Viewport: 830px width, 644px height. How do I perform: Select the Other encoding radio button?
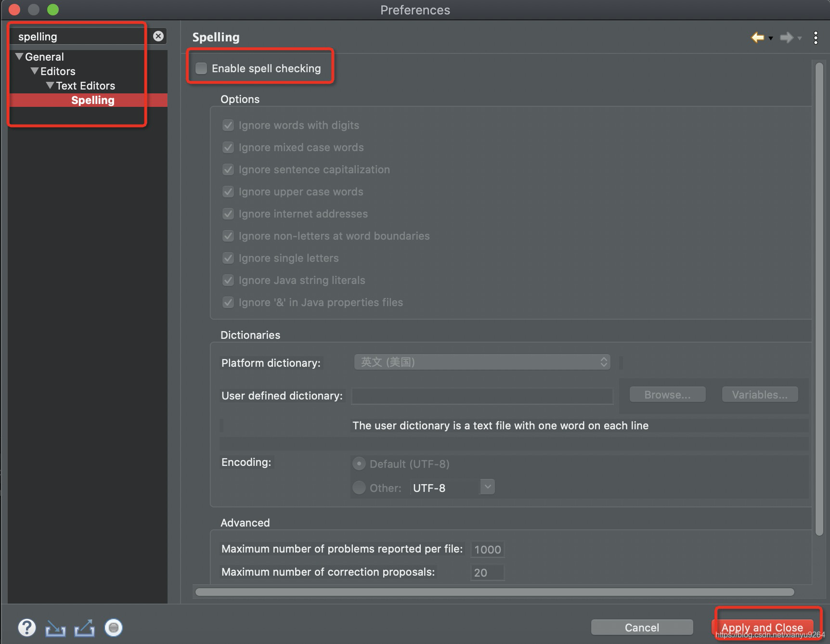pyautogui.click(x=359, y=488)
